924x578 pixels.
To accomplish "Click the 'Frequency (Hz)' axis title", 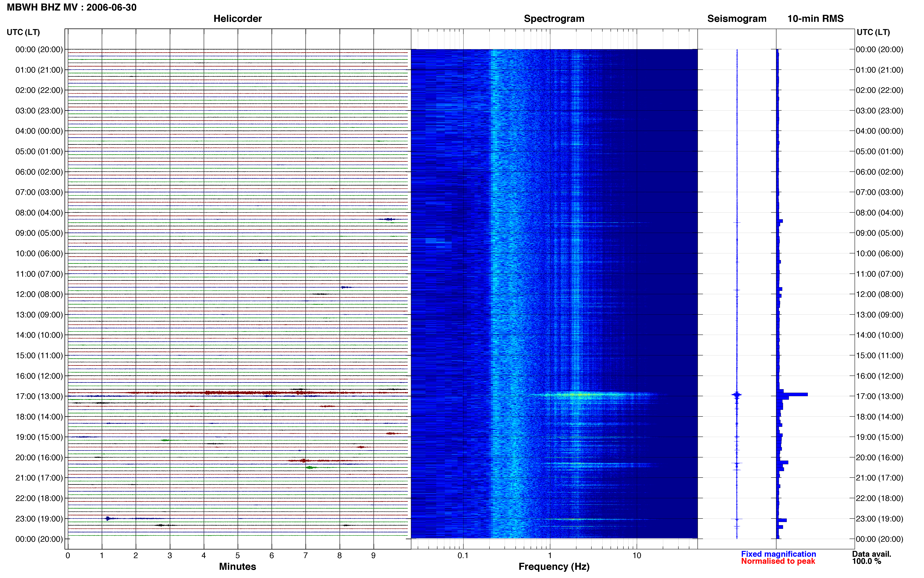I will coord(554,567).
